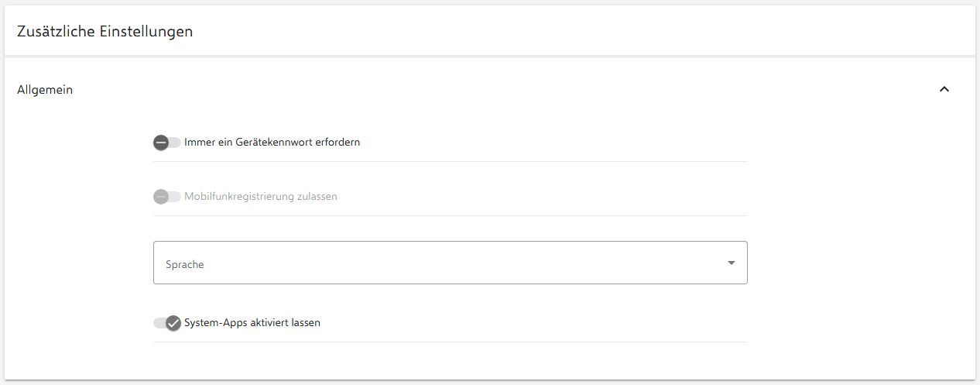Screen dimensions: 980x385
Task: Click the small triangle arrow in Sprache field
Action: (732, 263)
